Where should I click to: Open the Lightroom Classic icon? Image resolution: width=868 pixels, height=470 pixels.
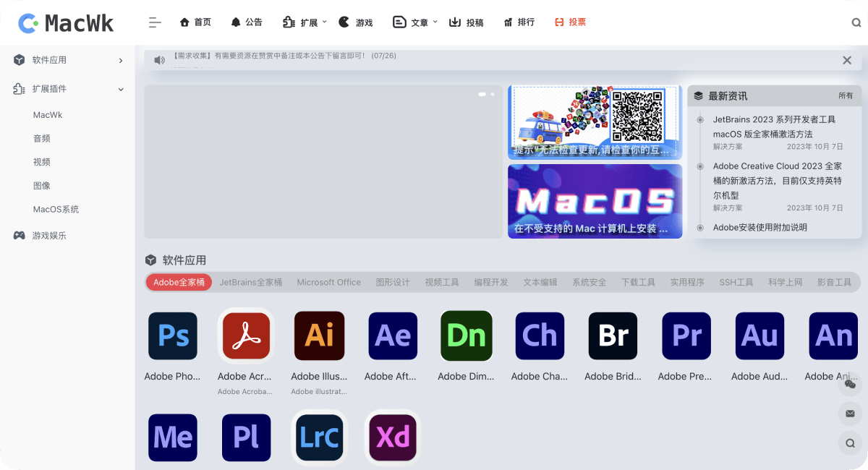320,437
